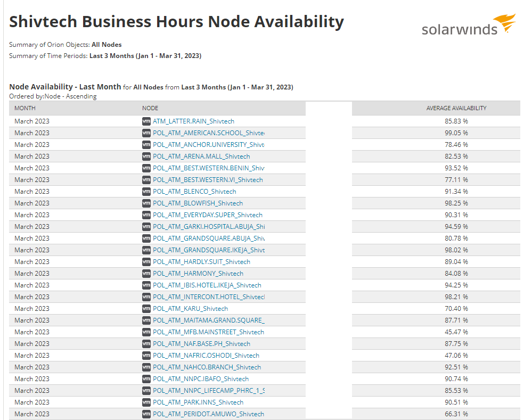Click the SolarWinds logo
This screenshot has height=420, width=532.
[x=469, y=25]
